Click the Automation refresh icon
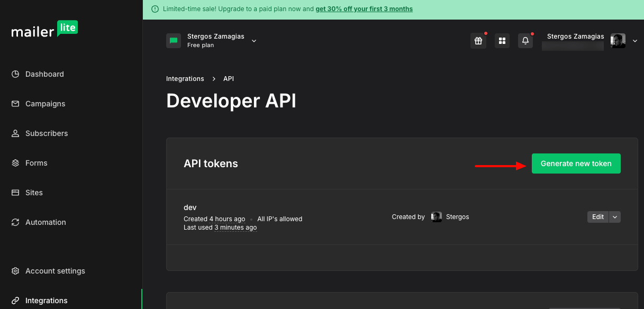 [15, 222]
